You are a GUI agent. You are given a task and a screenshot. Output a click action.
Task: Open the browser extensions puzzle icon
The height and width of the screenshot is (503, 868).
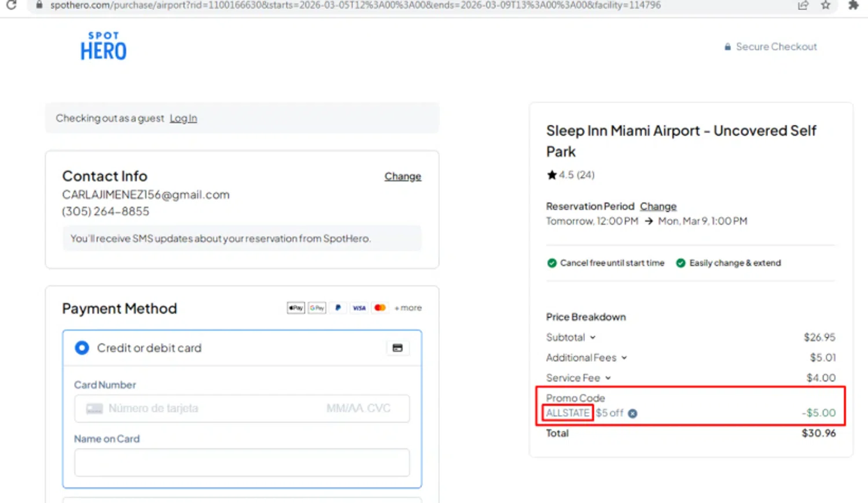tap(853, 5)
